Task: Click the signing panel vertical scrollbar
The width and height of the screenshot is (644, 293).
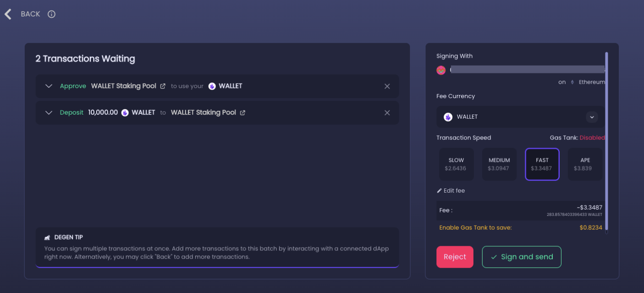Action: click(607, 142)
